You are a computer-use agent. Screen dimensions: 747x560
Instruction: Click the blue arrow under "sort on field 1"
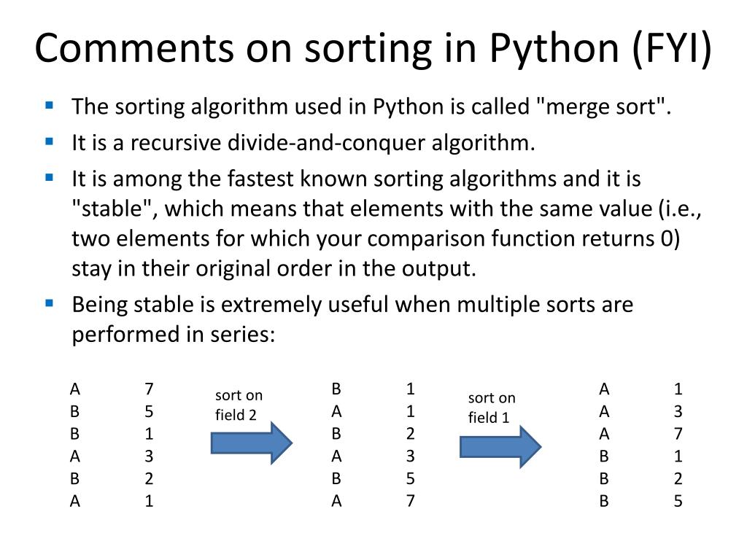pos(500,446)
